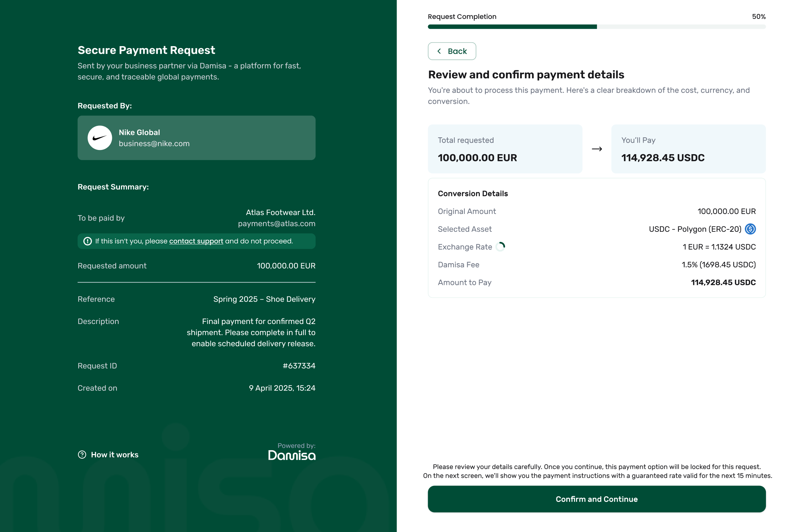Select the You'll Pay amount card

(x=688, y=149)
